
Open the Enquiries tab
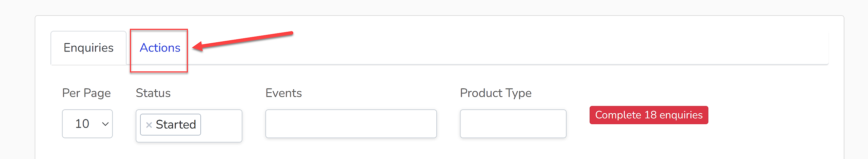pos(88,48)
